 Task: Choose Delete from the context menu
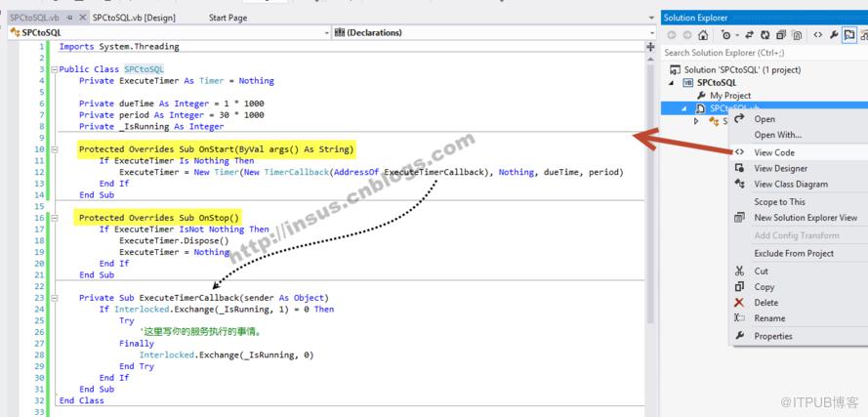[800, 303]
